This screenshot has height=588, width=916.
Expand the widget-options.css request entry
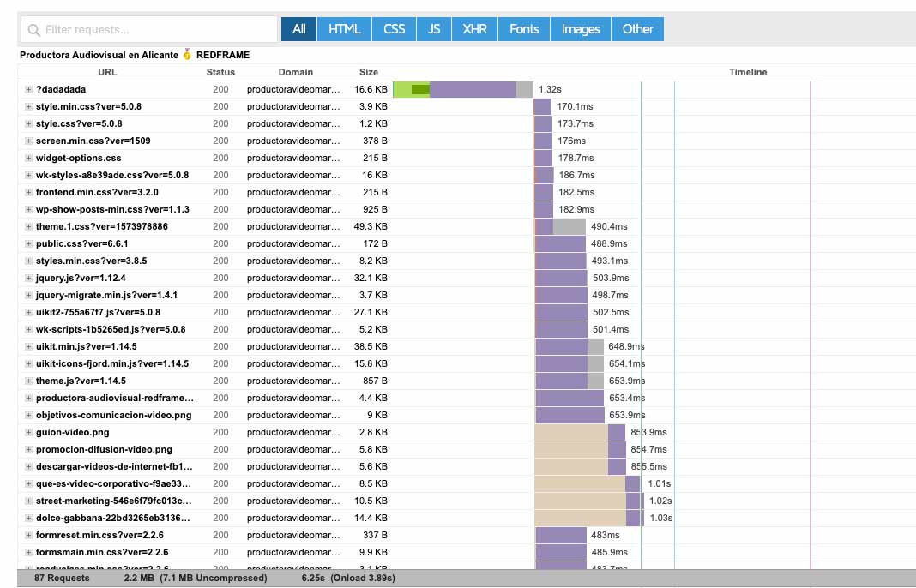(28, 158)
